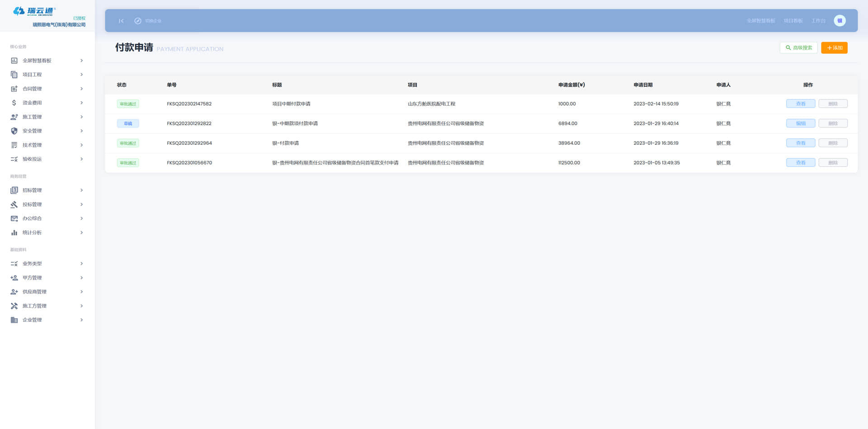
Task: Click the dollar sign icon for 资金费用
Action: pyautogui.click(x=14, y=103)
